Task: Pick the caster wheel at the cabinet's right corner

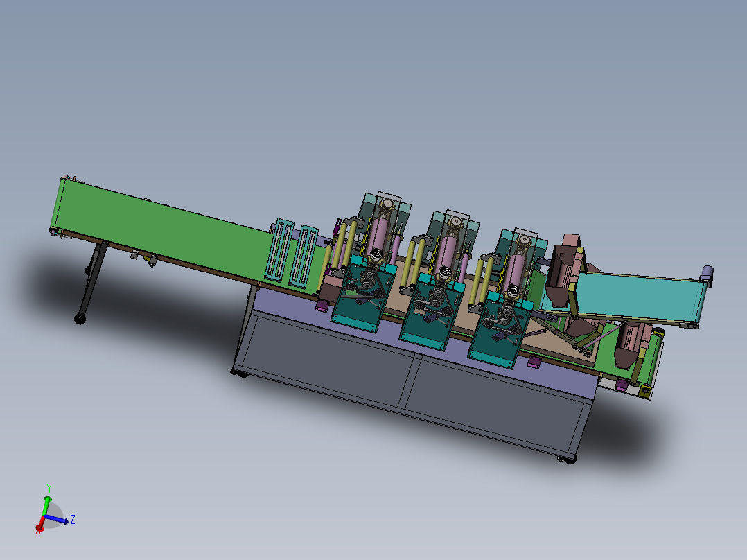Action: [568, 460]
